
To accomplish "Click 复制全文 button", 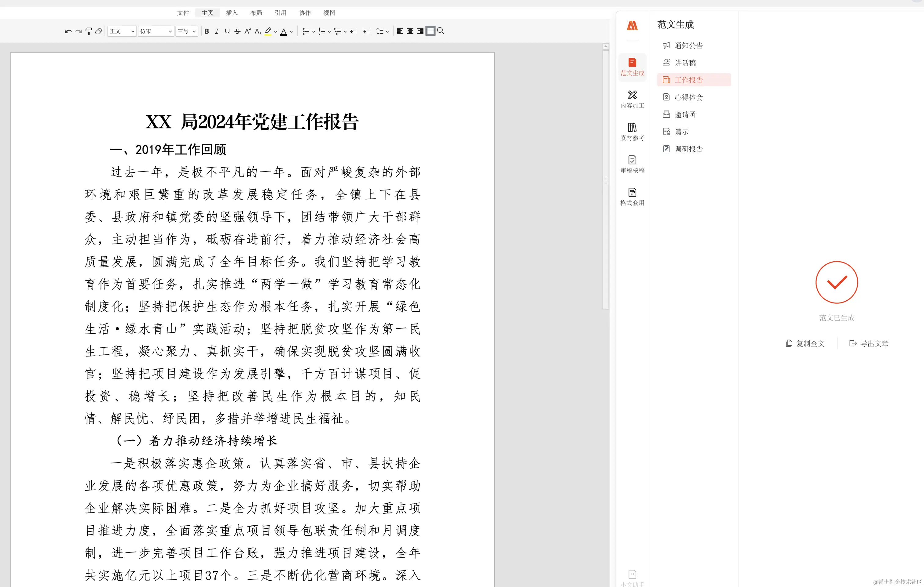I will point(805,343).
